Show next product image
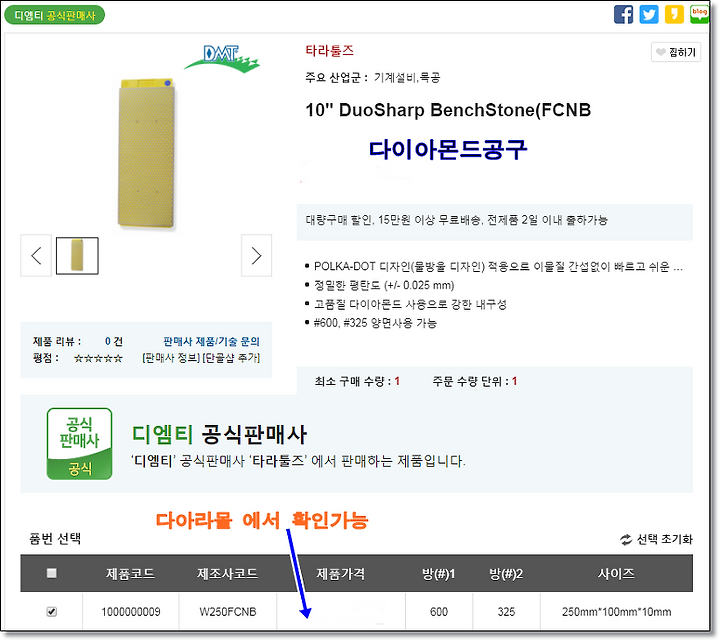 point(256,255)
